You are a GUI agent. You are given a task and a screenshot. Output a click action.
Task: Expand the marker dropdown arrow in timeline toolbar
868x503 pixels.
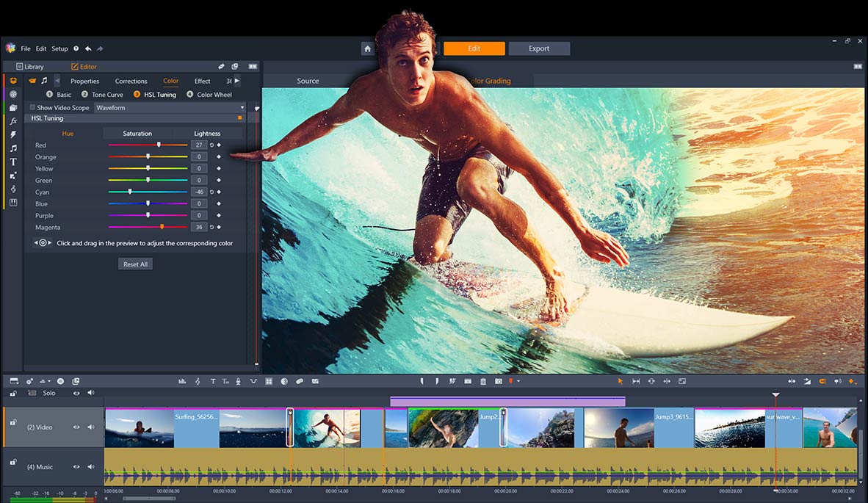(x=518, y=381)
